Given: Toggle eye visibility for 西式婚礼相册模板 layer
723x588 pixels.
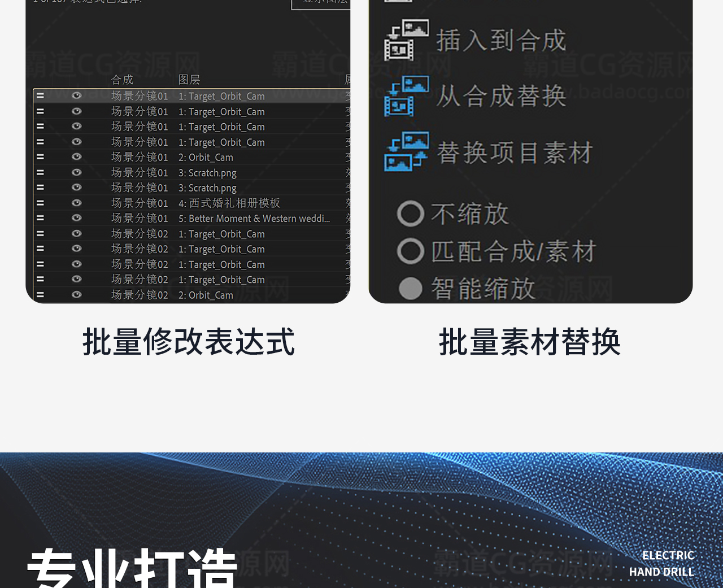Looking at the screenshot, I should coord(76,203).
